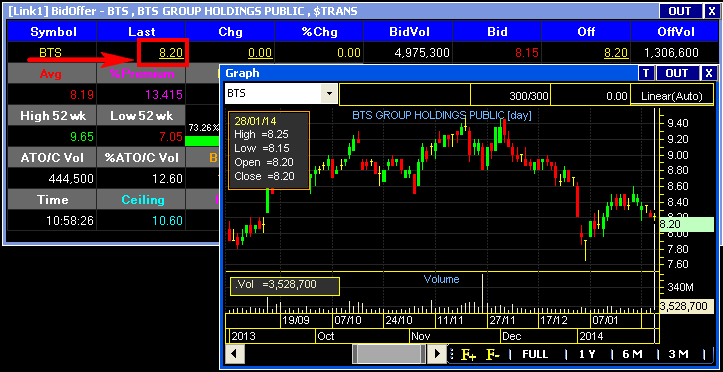Viewport: 723px width, 372px height.
Task: Click the F- zoom-out icon
Action: [x=493, y=354]
